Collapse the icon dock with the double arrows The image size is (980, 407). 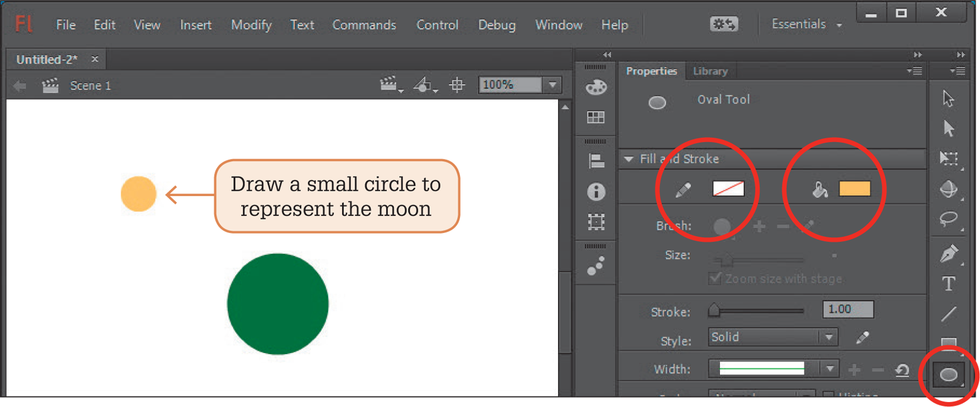[607, 55]
